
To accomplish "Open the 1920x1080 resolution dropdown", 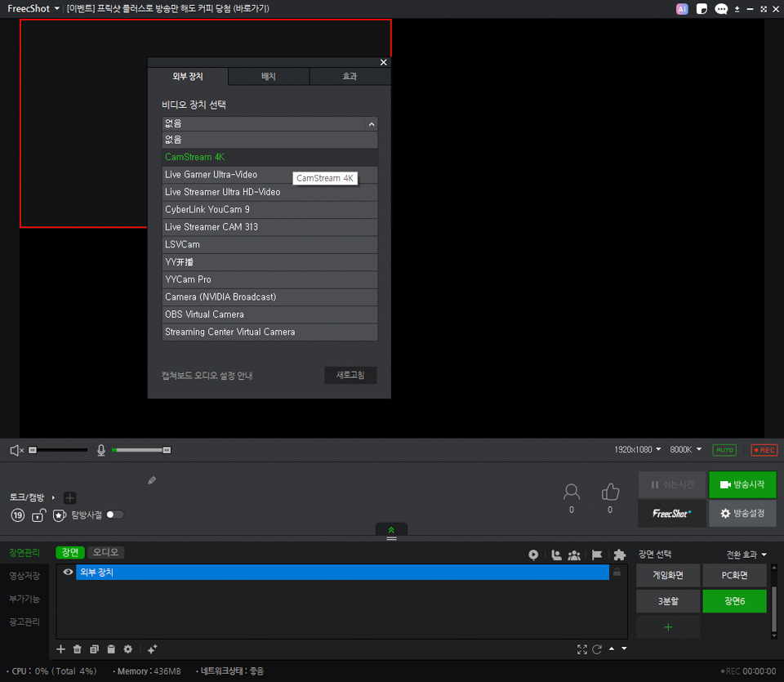I will click(638, 450).
